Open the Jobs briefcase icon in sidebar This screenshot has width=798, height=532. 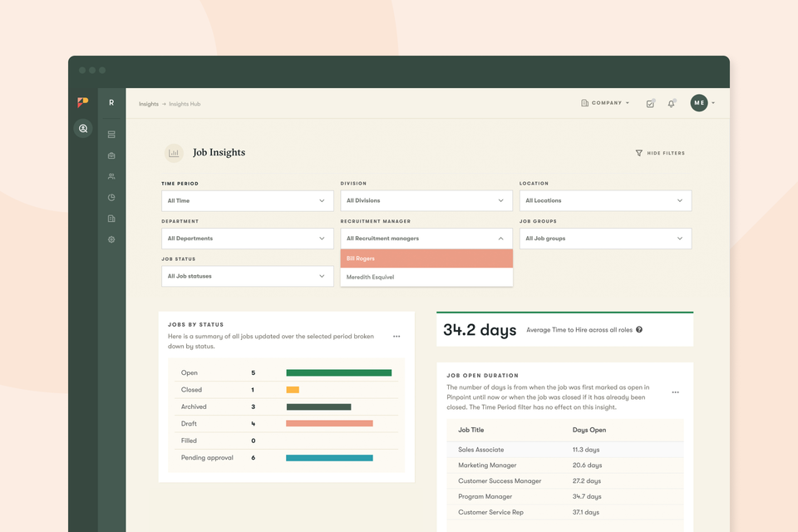pos(111,155)
